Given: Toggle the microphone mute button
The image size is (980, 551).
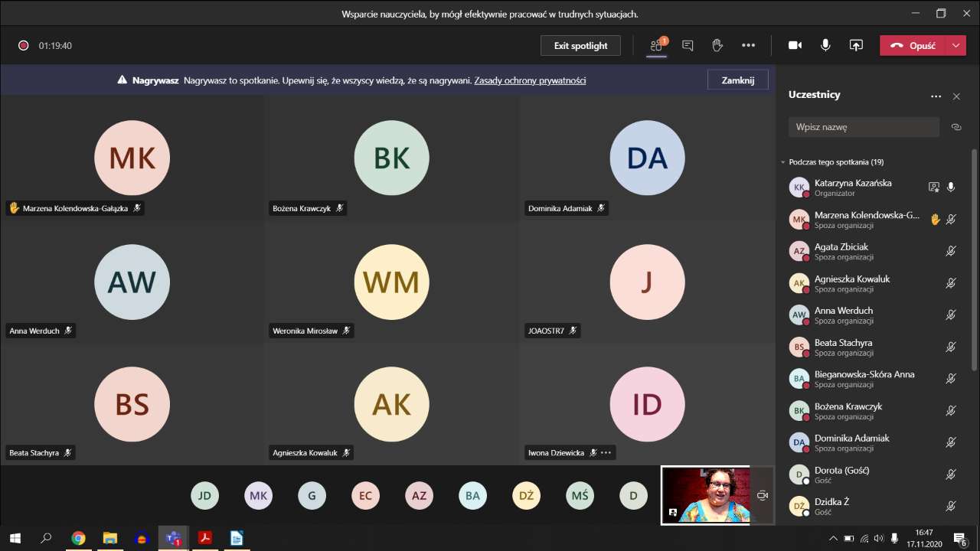Looking at the screenshot, I should point(825,46).
